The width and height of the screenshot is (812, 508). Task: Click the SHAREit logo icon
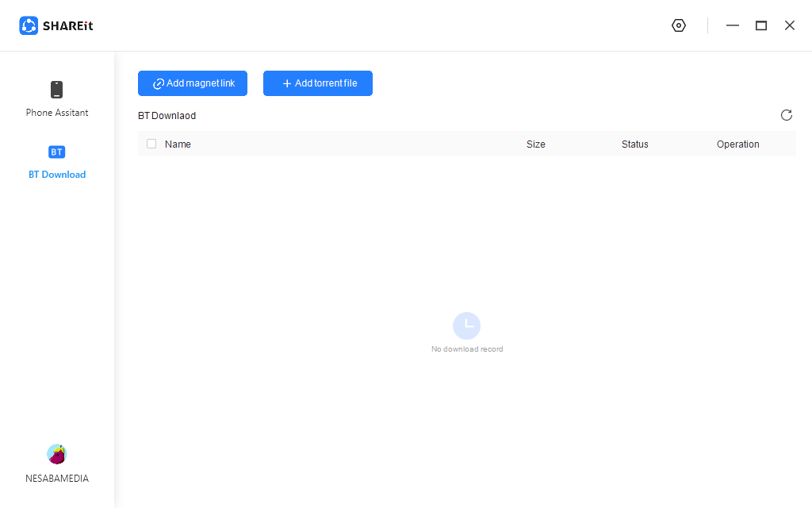point(29,25)
